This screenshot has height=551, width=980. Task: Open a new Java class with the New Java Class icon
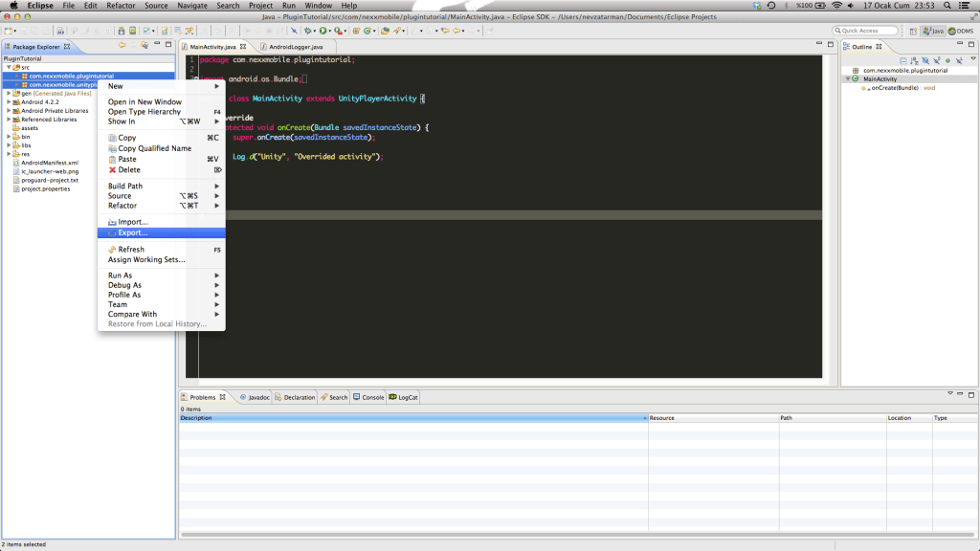[x=367, y=32]
